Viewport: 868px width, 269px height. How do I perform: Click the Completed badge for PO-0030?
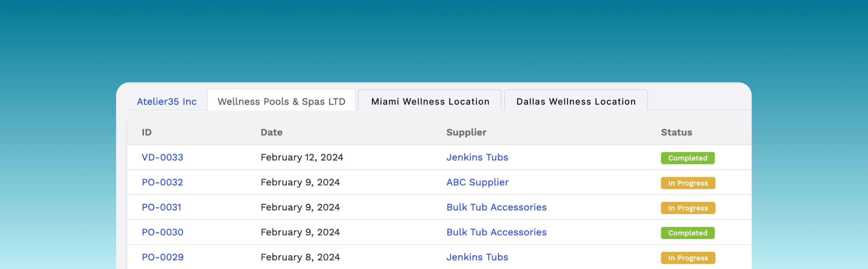(688, 233)
